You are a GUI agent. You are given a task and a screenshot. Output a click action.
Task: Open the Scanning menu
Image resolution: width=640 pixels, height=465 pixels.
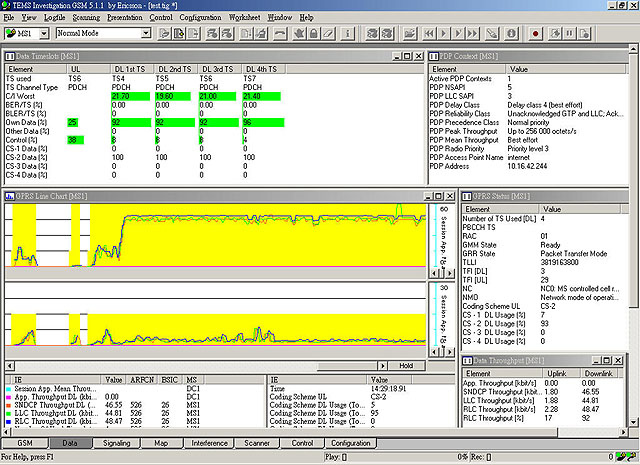[x=84, y=18]
